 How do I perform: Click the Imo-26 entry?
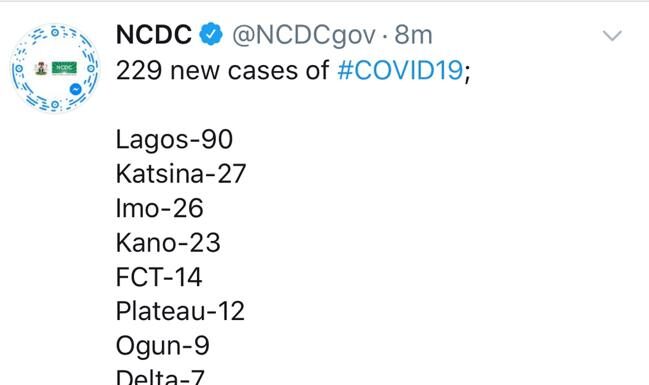159,208
